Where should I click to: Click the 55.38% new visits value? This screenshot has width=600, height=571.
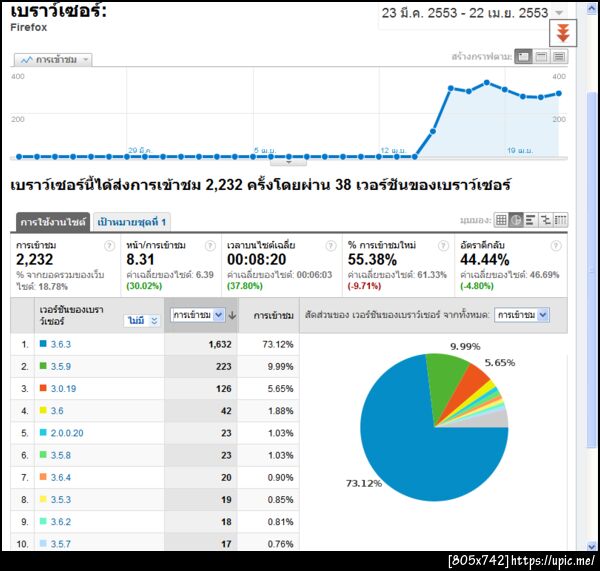coord(372,259)
